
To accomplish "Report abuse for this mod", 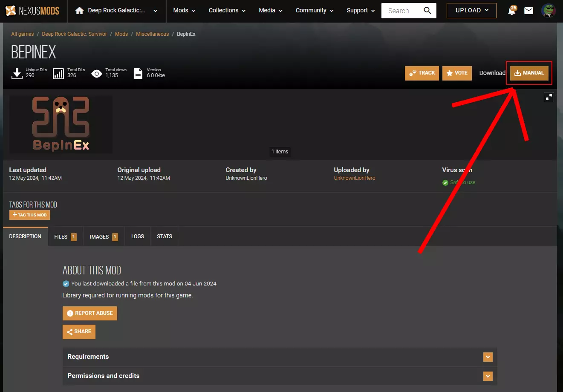I will tap(90, 314).
